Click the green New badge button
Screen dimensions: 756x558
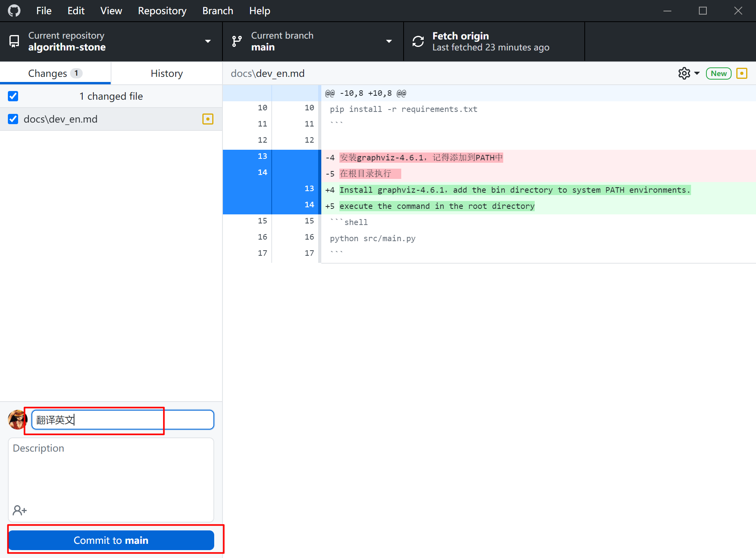click(x=718, y=73)
